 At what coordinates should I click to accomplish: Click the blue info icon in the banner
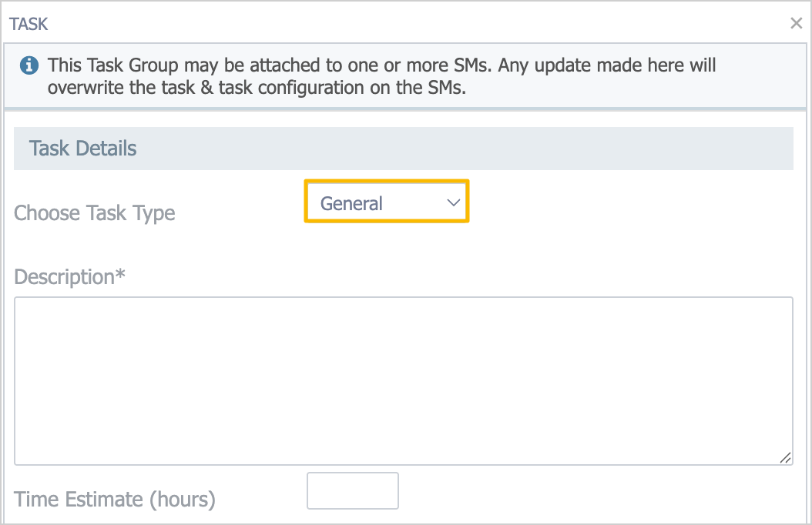coord(29,66)
